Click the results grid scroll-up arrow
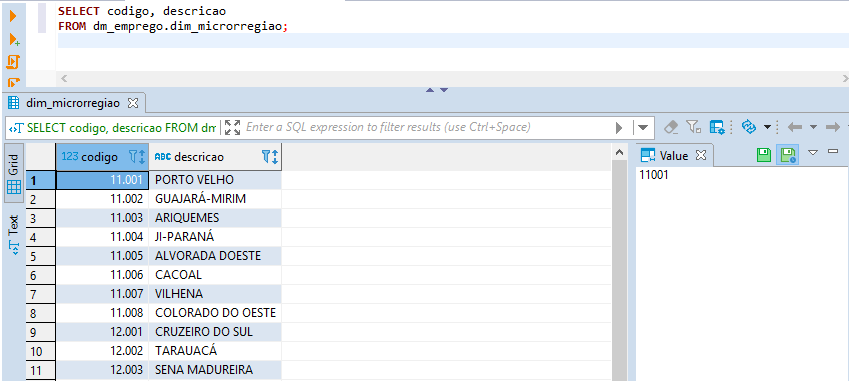Screen dimensions: 849x381 619,154
